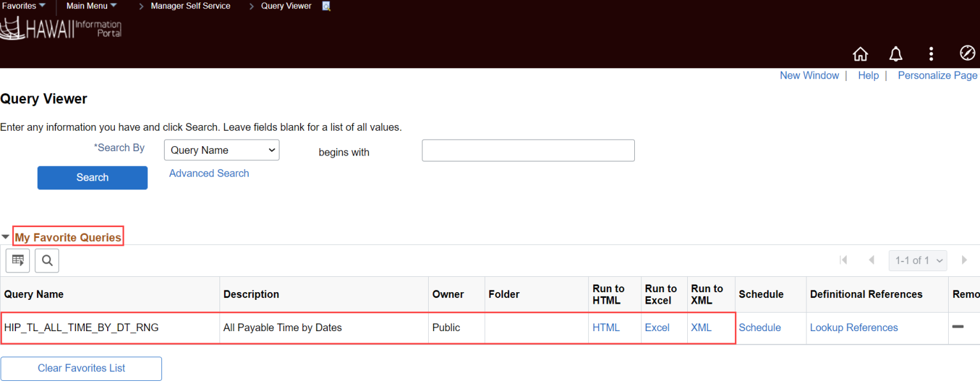Click the Hawaii Information Portal logo

(x=61, y=27)
